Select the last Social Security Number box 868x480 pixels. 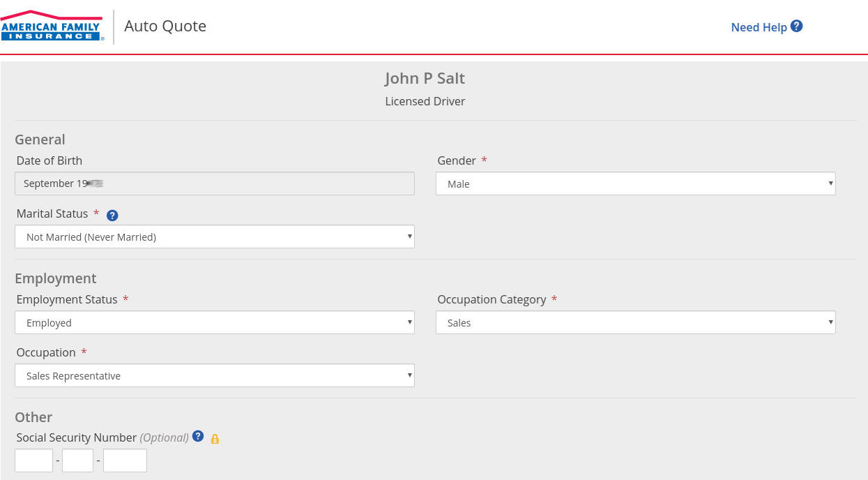click(125, 461)
